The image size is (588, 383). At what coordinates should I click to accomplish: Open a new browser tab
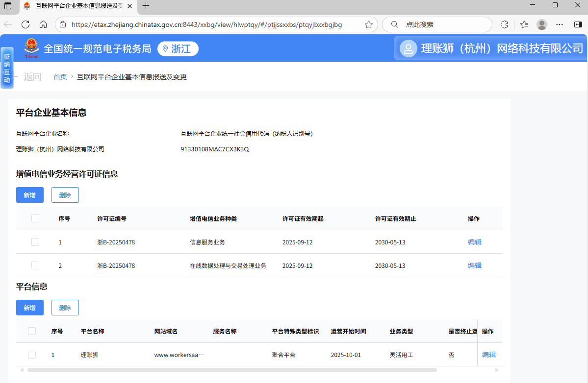[146, 6]
